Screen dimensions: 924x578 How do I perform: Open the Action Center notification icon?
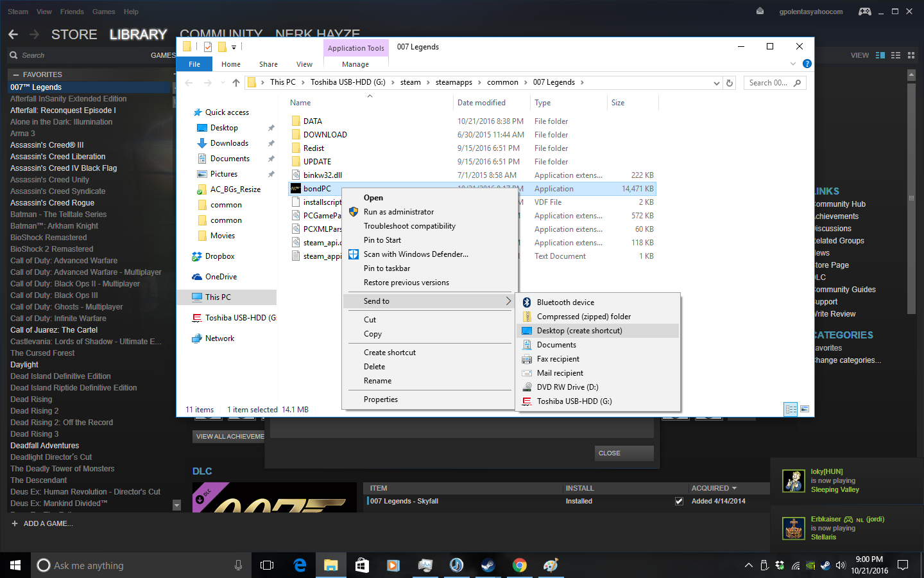click(x=903, y=565)
